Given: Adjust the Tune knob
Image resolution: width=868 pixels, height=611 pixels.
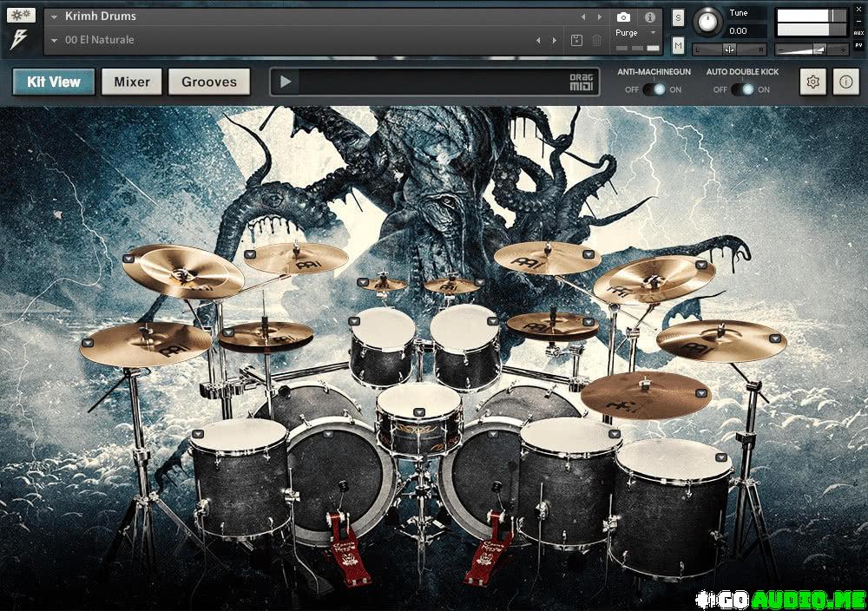Looking at the screenshot, I should pyautogui.click(x=707, y=21).
